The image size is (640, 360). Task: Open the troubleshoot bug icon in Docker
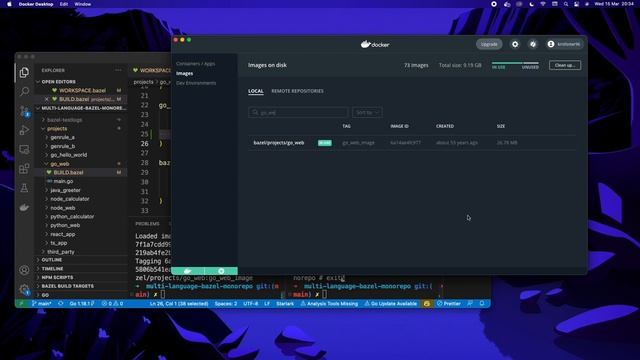(533, 44)
